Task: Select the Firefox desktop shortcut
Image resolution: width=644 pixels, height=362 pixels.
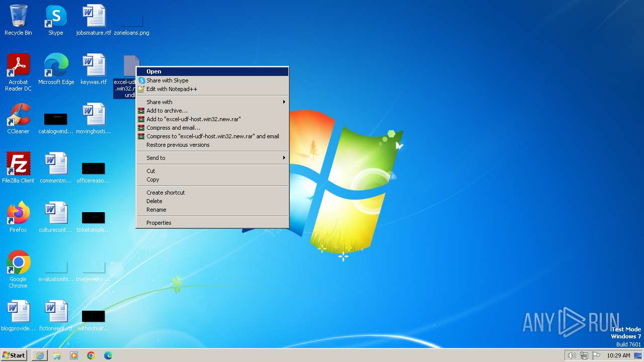Action: click(18, 217)
